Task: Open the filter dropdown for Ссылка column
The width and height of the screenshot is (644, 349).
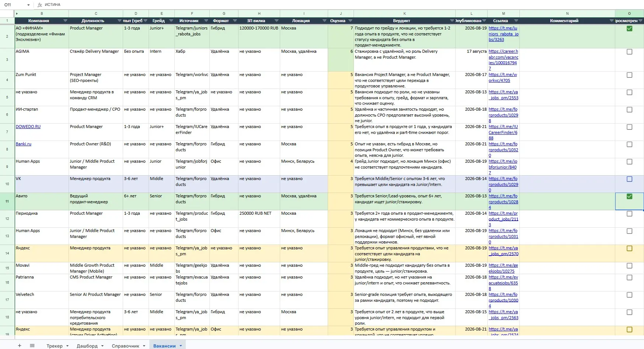Action: [516, 21]
